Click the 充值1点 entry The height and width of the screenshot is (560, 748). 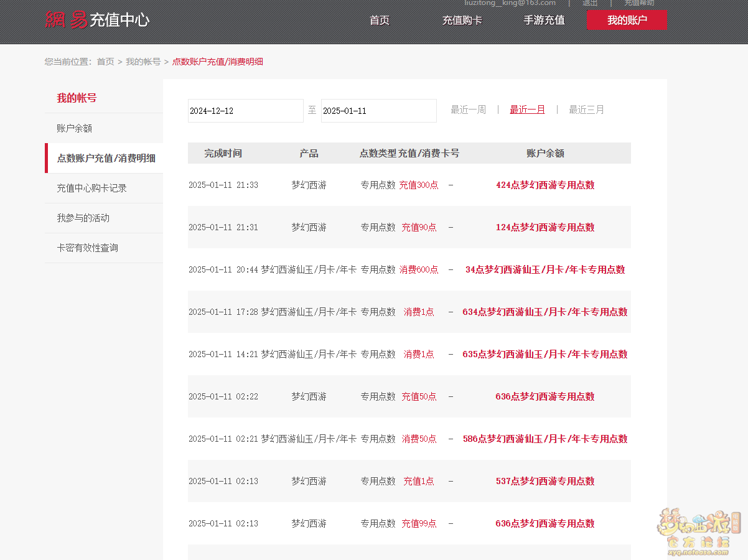point(419,481)
